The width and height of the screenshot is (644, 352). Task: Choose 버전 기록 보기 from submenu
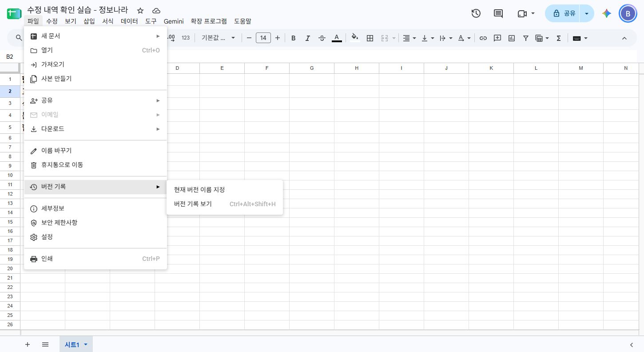pos(224,204)
